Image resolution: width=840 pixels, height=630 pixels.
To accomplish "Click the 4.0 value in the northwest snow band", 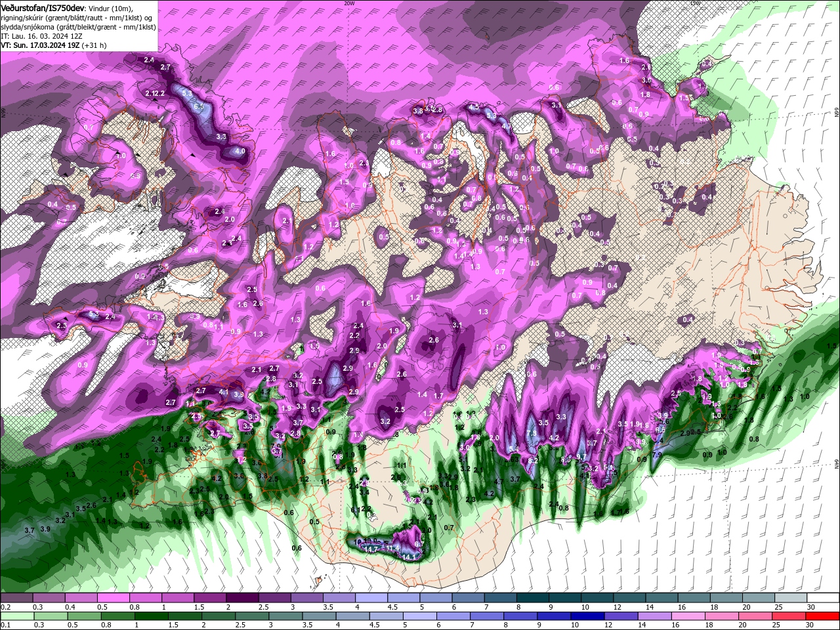I will pyautogui.click(x=240, y=151).
